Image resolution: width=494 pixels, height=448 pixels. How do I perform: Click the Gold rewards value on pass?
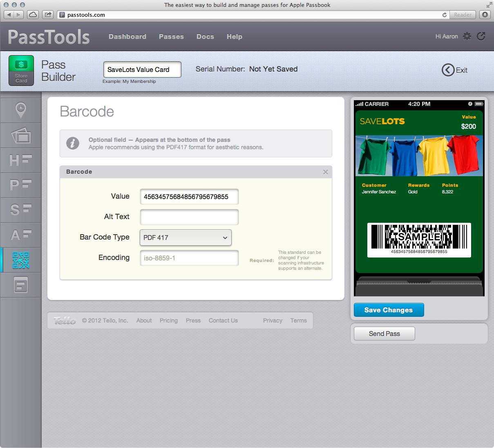coord(413,192)
